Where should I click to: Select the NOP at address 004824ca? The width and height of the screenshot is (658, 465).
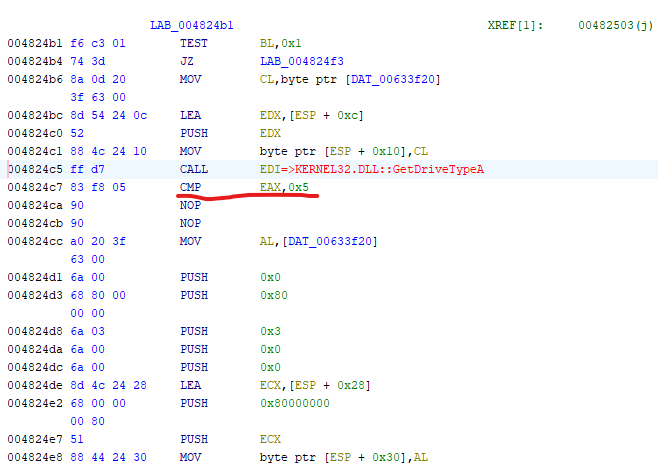click(x=191, y=205)
